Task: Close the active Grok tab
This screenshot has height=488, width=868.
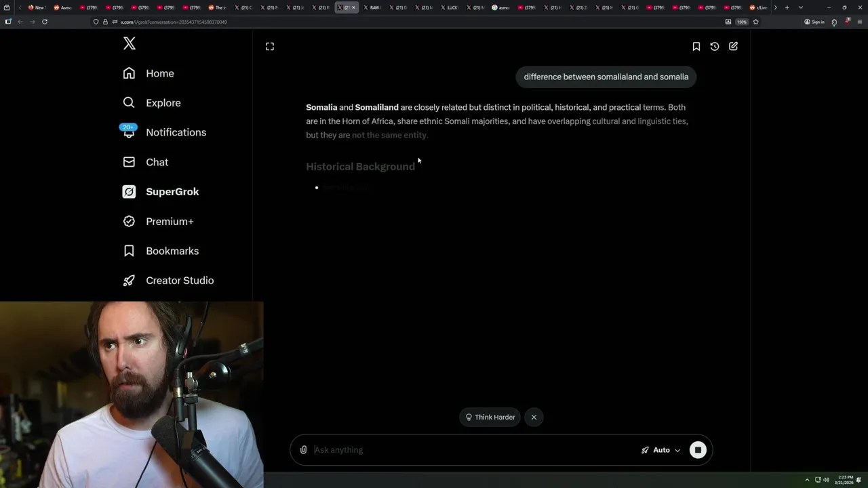Action: [x=353, y=7]
